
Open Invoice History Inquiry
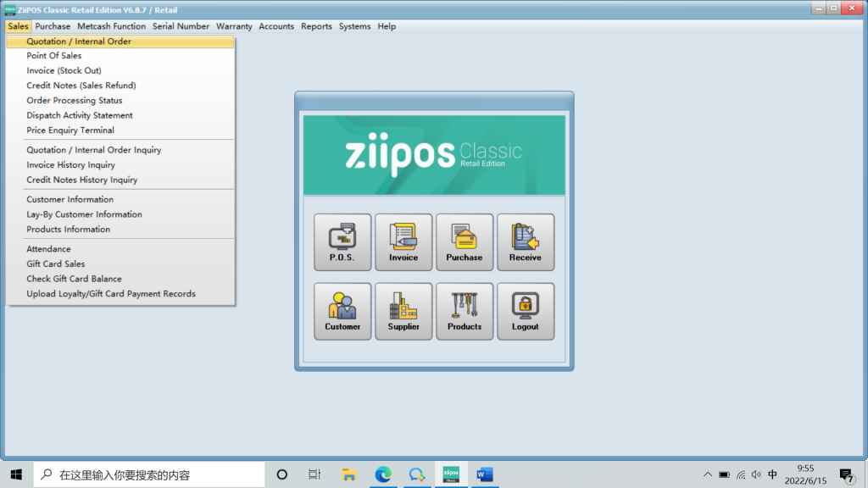pos(71,165)
